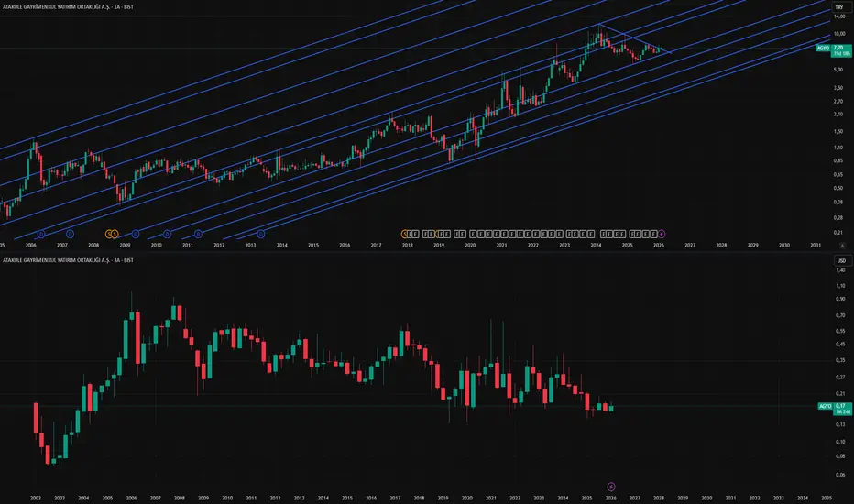854x504 pixels.
Task: Open the dividend marker near 2007 on top chart
Action: (70, 234)
